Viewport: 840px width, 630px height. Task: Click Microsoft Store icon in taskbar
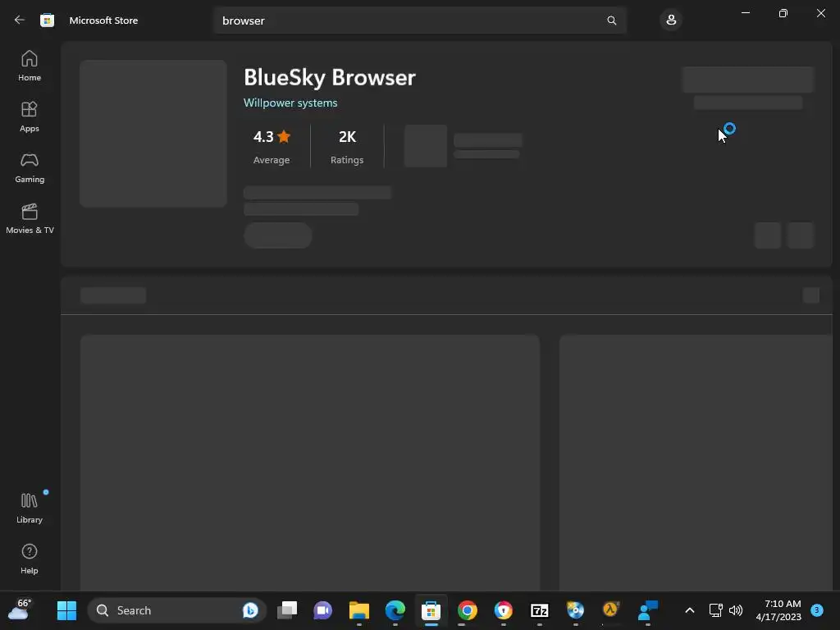click(431, 610)
